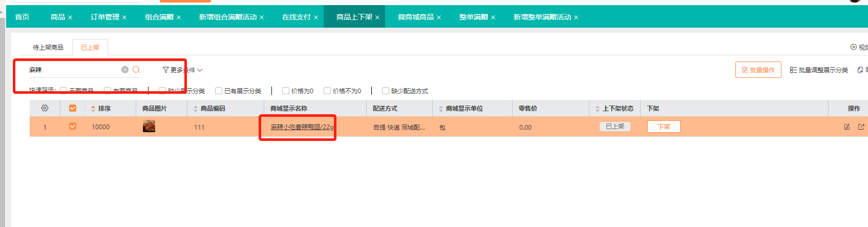Enable the 价格为0 filter checkbox
This screenshot has height=227, width=868.
tap(286, 91)
